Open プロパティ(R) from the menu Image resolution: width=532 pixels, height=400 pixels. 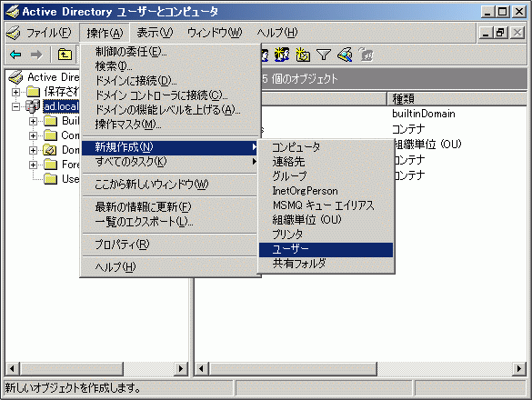coord(170,245)
